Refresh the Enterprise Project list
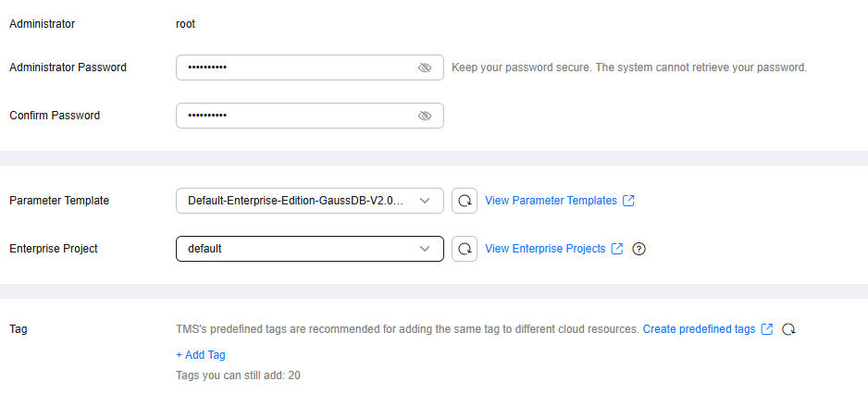The image size is (868, 394). click(465, 249)
